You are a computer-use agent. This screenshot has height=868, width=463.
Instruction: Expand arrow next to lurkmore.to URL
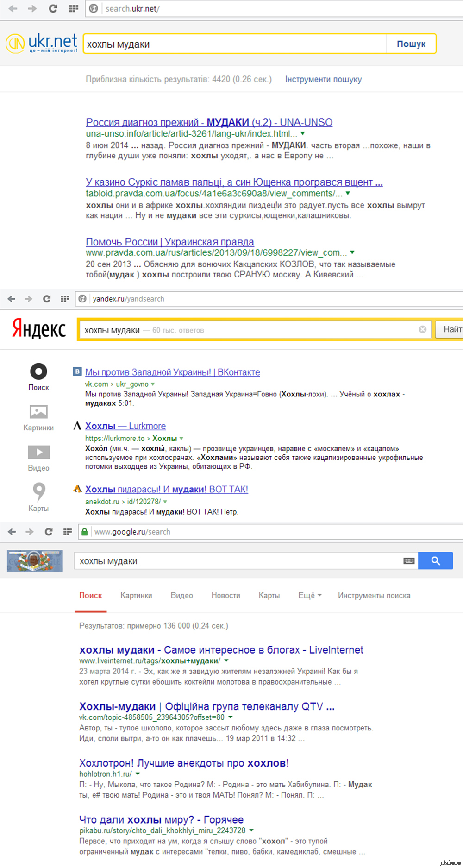pyautogui.click(x=181, y=438)
